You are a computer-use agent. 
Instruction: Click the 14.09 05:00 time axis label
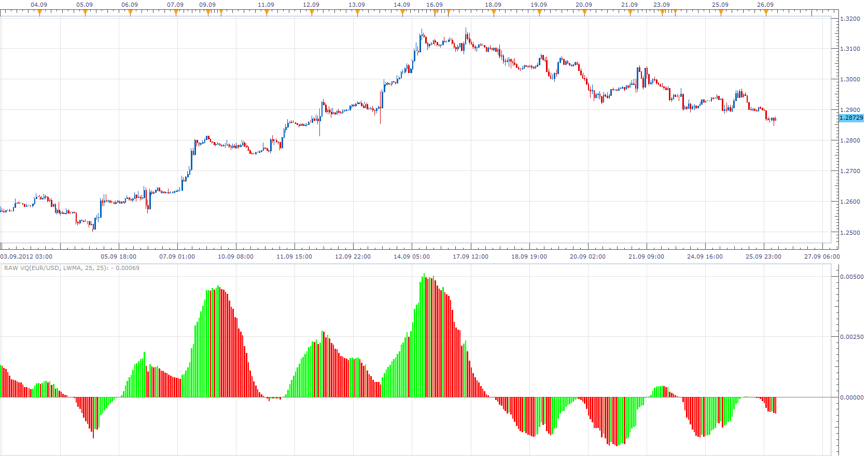[x=412, y=256]
